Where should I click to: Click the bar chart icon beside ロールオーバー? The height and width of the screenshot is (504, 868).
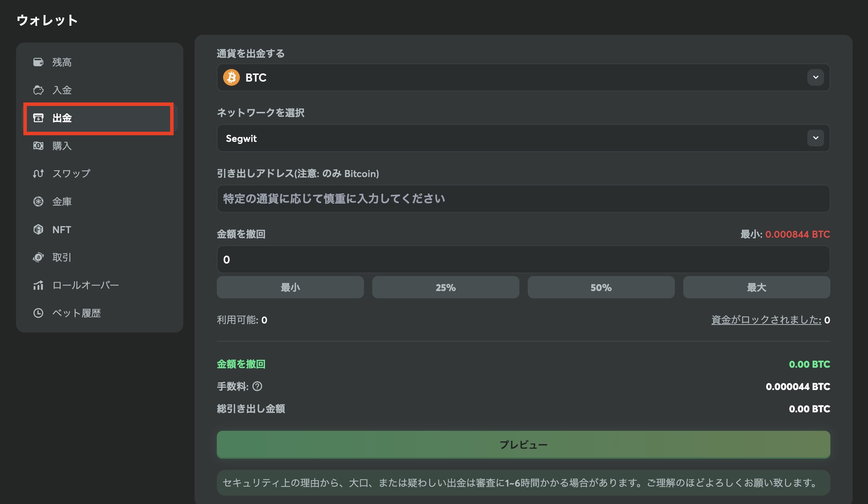click(38, 285)
